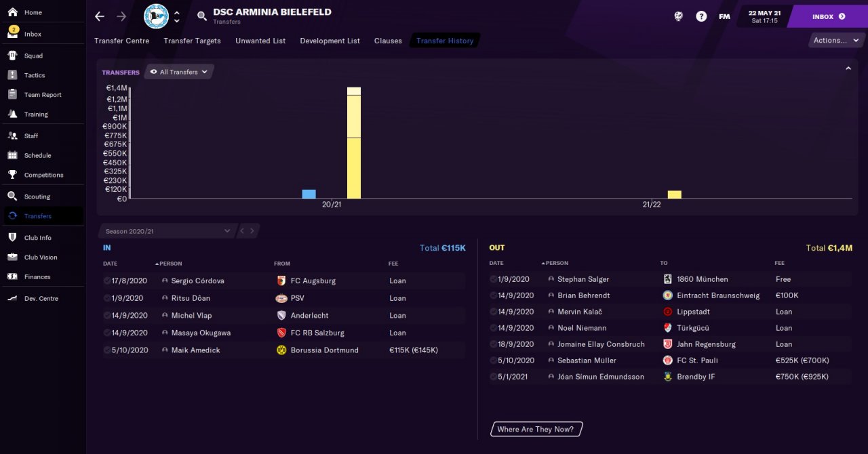Go back with the left arrow
The image size is (868, 454).
coord(100,16)
